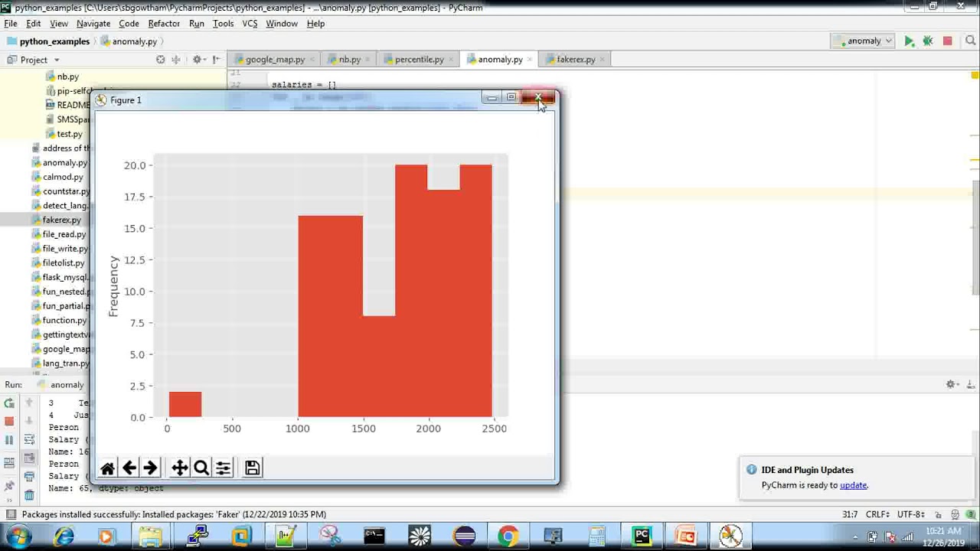Save the figure with disk icon
The height and width of the screenshot is (551, 980).
pyautogui.click(x=252, y=468)
